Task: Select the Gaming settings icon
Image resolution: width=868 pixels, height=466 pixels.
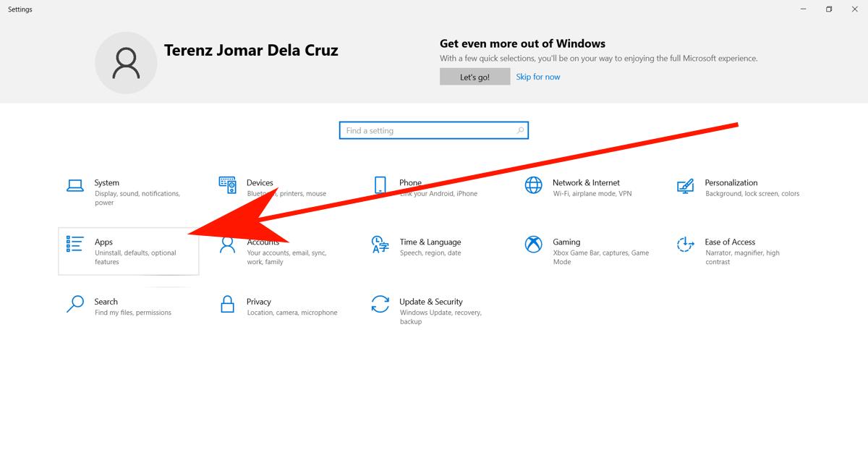Action: point(533,245)
